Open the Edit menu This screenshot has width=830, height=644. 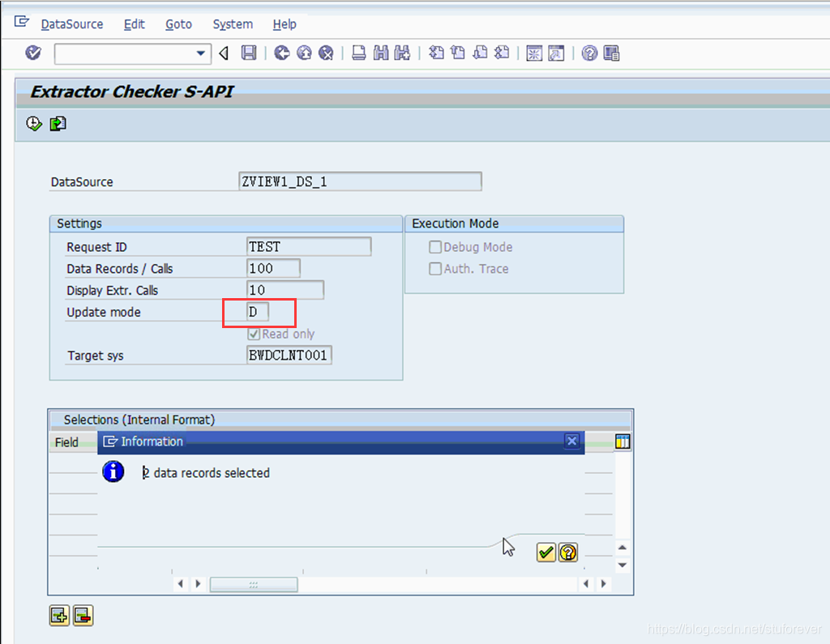coord(134,24)
